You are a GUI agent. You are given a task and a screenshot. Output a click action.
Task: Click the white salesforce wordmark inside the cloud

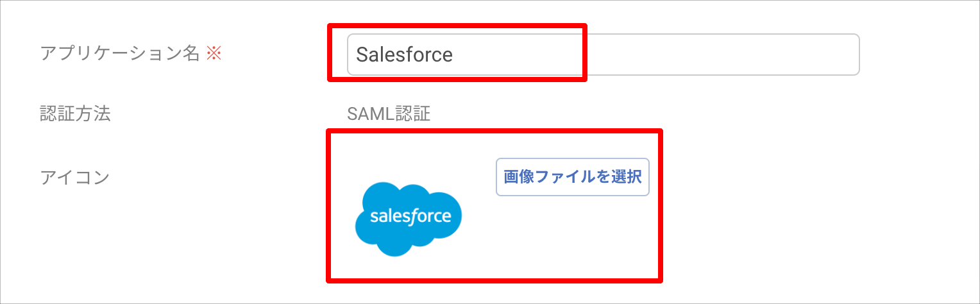pos(410,215)
